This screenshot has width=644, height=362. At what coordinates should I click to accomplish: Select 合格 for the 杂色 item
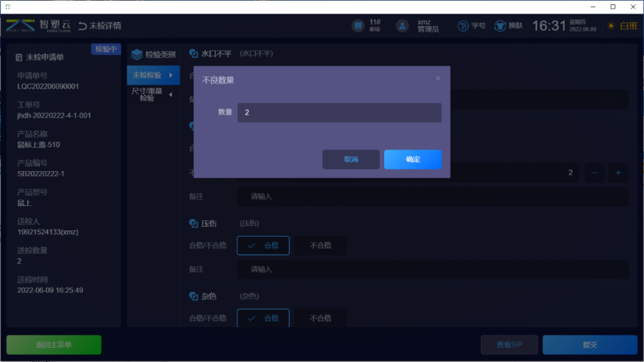263,318
